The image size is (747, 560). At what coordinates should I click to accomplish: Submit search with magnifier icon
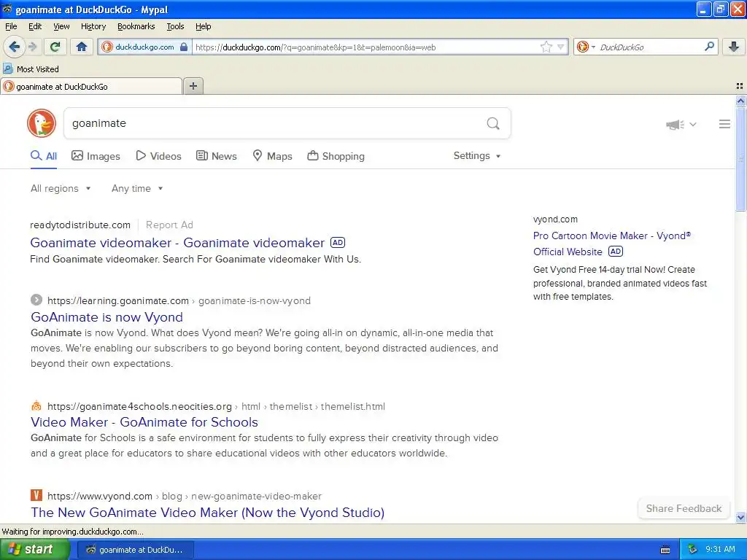493,124
